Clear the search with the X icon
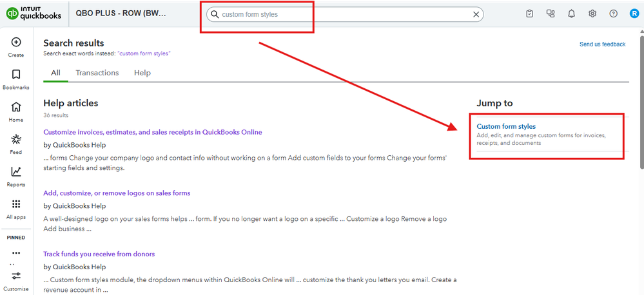This screenshot has height=295, width=644. tap(476, 14)
